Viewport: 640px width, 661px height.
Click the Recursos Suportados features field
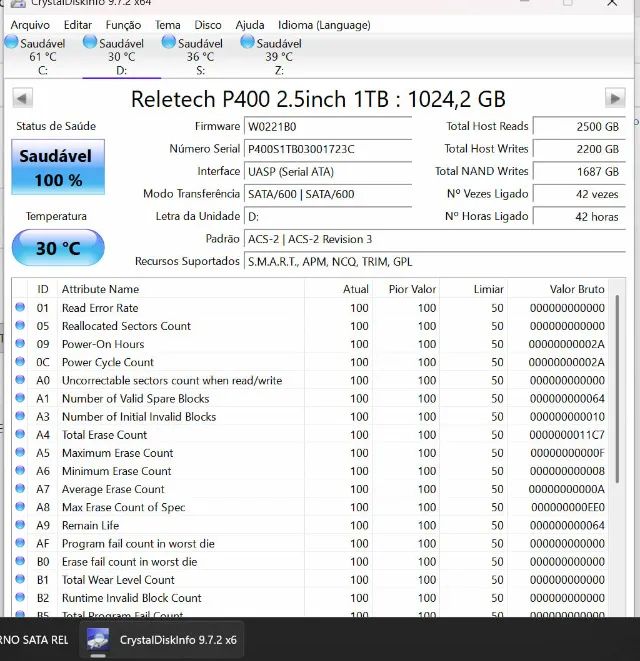click(x=434, y=262)
